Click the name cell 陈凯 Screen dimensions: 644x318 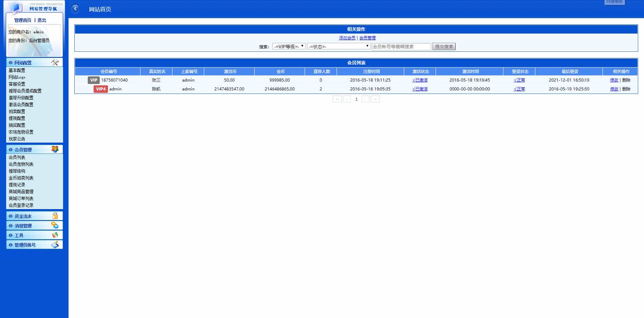tap(156, 89)
